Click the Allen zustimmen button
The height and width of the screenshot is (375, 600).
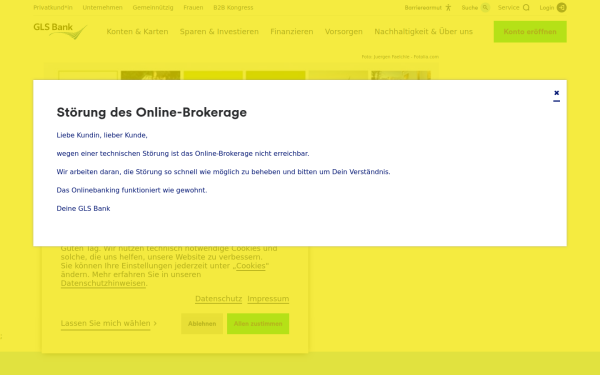[x=258, y=324]
